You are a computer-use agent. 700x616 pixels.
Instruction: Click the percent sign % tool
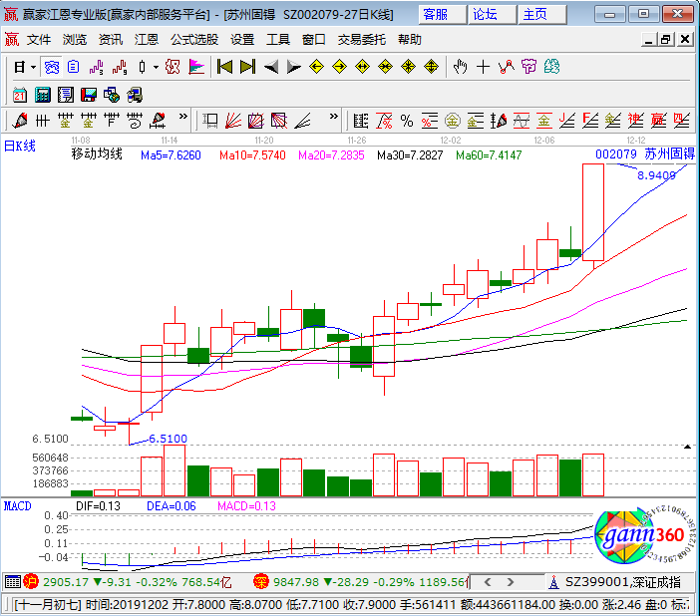coord(407,121)
